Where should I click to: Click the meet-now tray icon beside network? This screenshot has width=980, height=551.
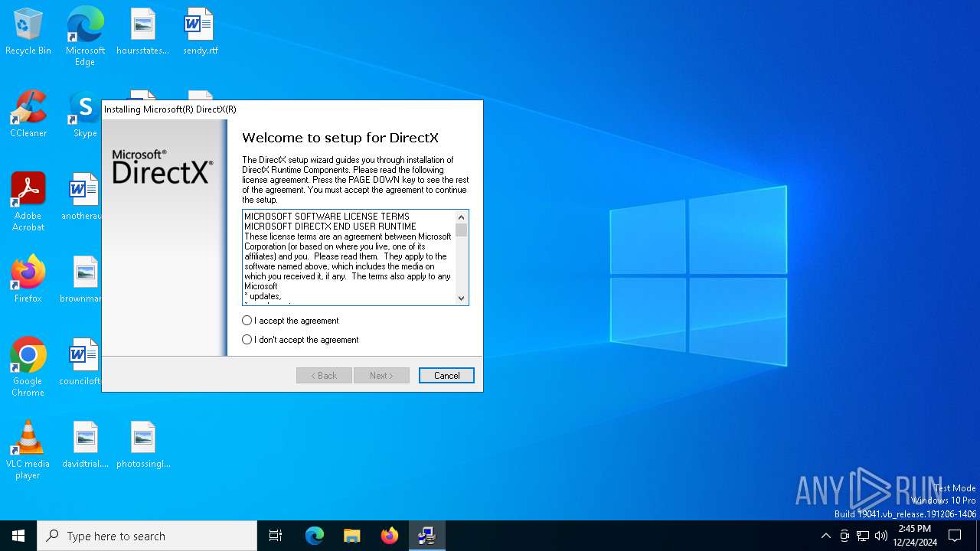coord(844,536)
